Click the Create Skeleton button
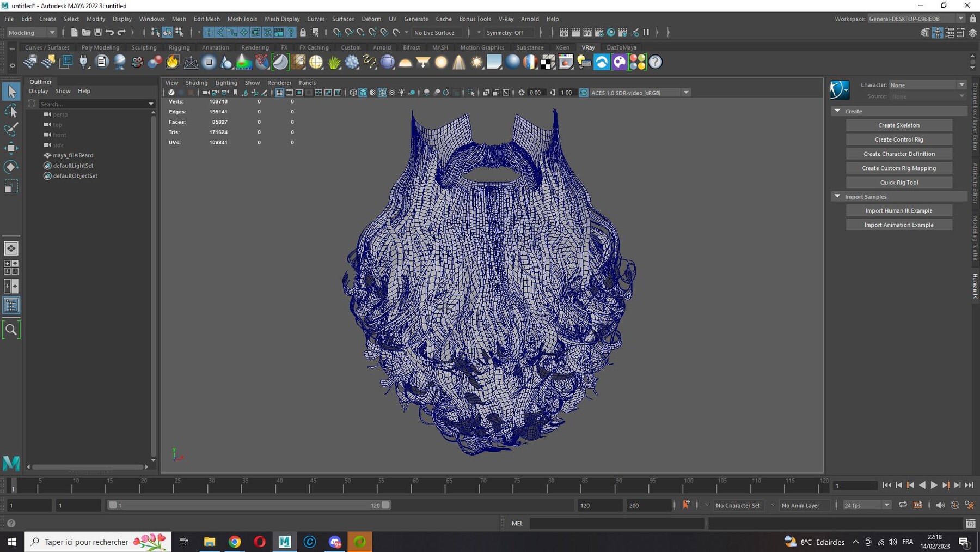The width and height of the screenshot is (980, 552). coord(899,125)
